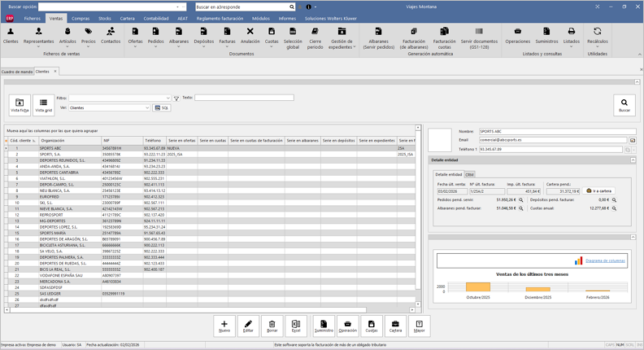Launch Albaranes (Servir pedidos) generation
This screenshot has width=644, height=350.
[379, 38]
